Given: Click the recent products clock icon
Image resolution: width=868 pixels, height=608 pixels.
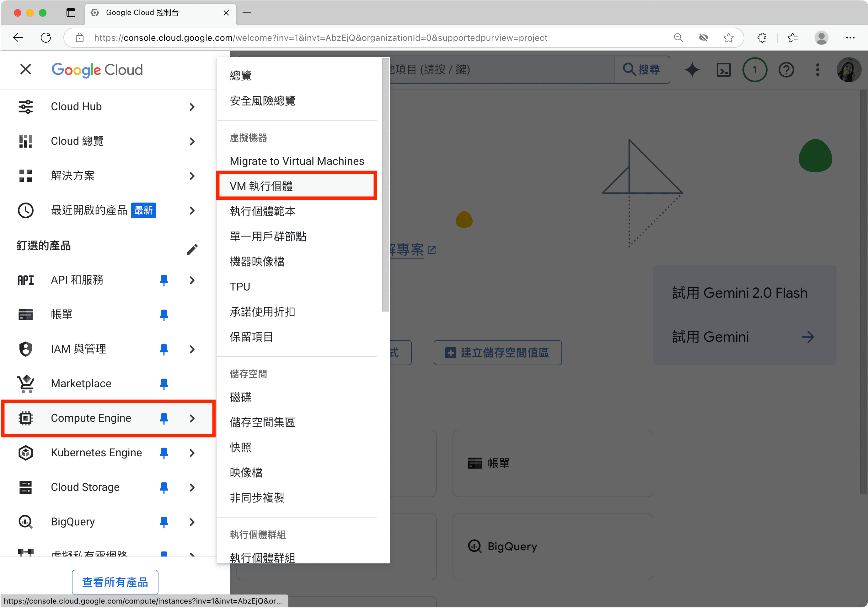Looking at the screenshot, I should coord(26,210).
